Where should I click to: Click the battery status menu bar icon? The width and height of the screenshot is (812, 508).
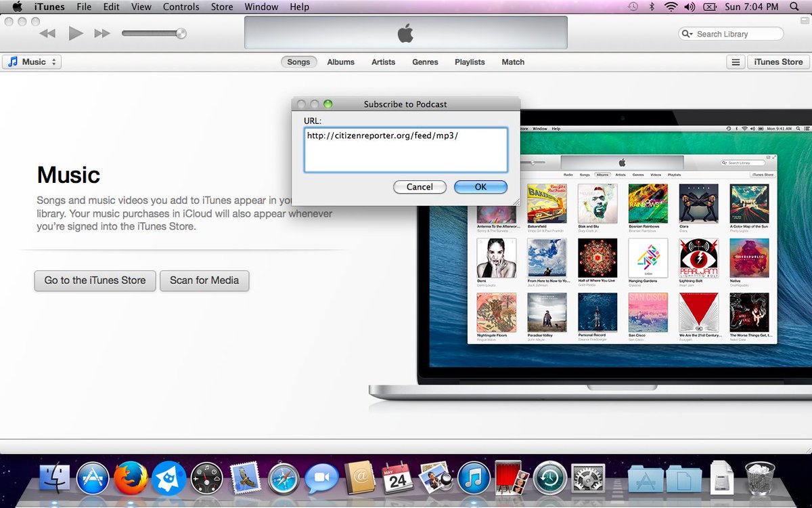point(710,7)
